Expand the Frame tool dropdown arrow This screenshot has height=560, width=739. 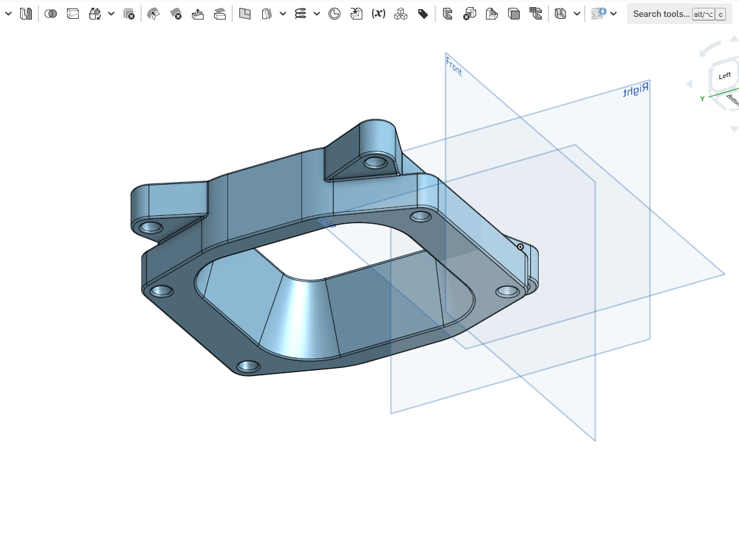click(x=577, y=14)
